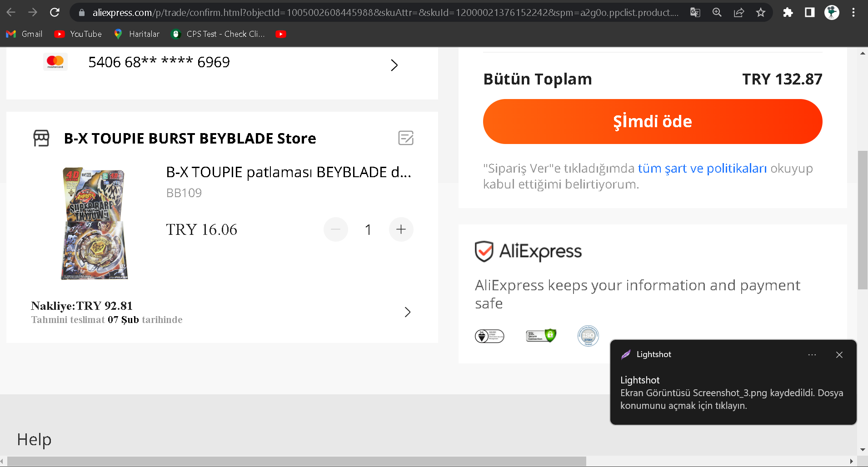Click the round ISO 27001 badge

[x=588, y=336]
